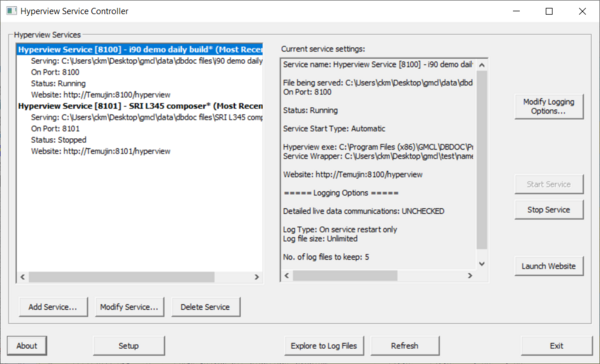Open Launch Website button
The image size is (600, 364).
click(x=549, y=266)
